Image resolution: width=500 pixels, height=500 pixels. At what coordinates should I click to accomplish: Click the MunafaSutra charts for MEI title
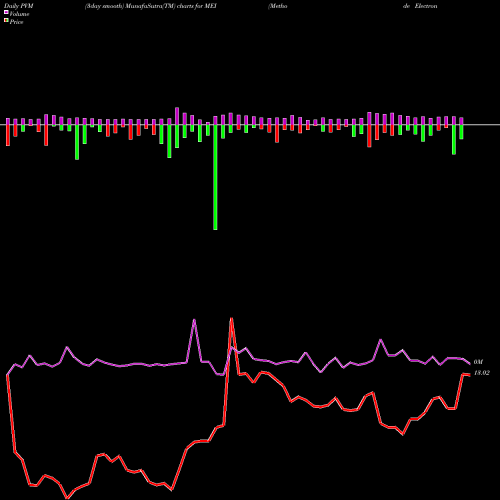pyautogui.click(x=151, y=6)
